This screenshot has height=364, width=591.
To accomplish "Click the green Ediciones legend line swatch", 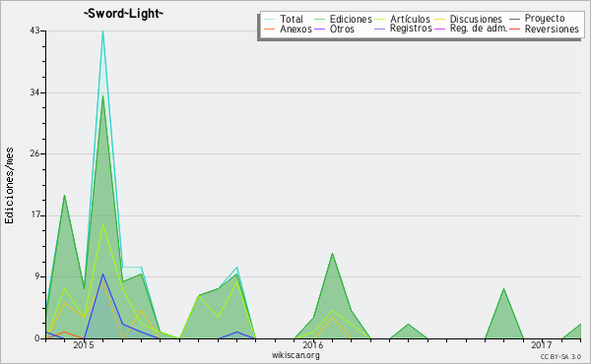I will 319,19.
